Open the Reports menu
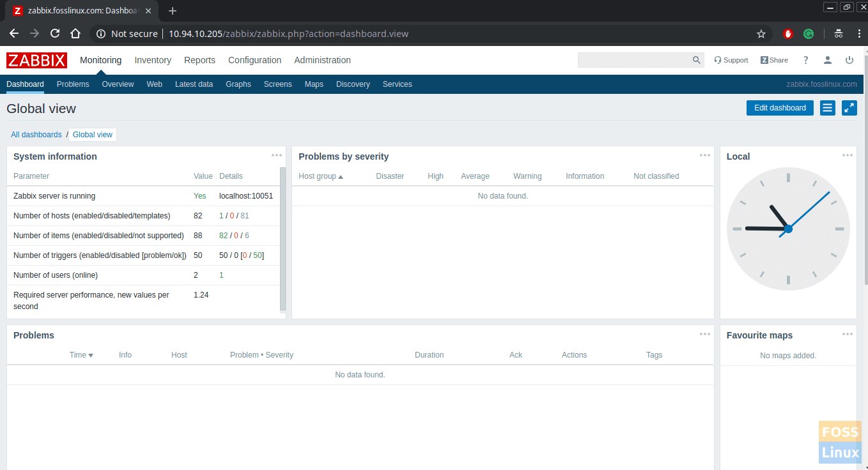Viewport: 868px width, 470px height. pos(199,60)
